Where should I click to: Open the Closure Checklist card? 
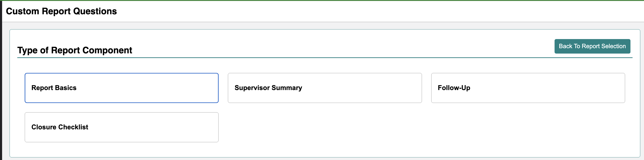coord(121,127)
